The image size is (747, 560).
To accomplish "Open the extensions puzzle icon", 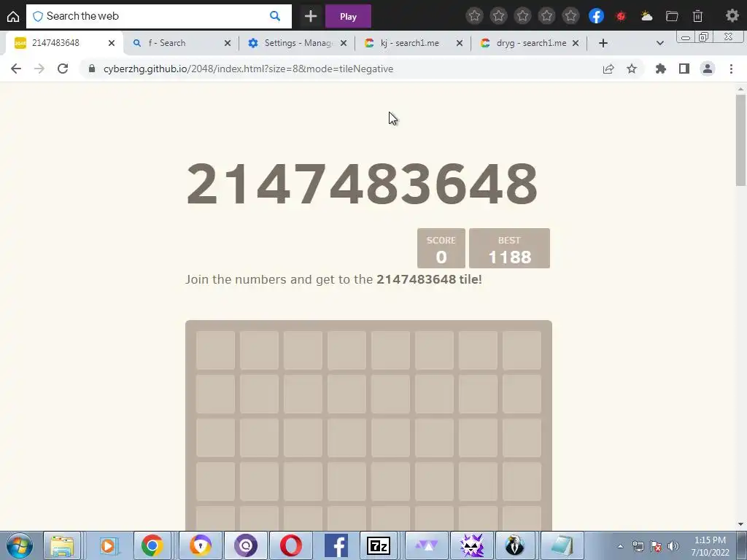I will tap(661, 69).
